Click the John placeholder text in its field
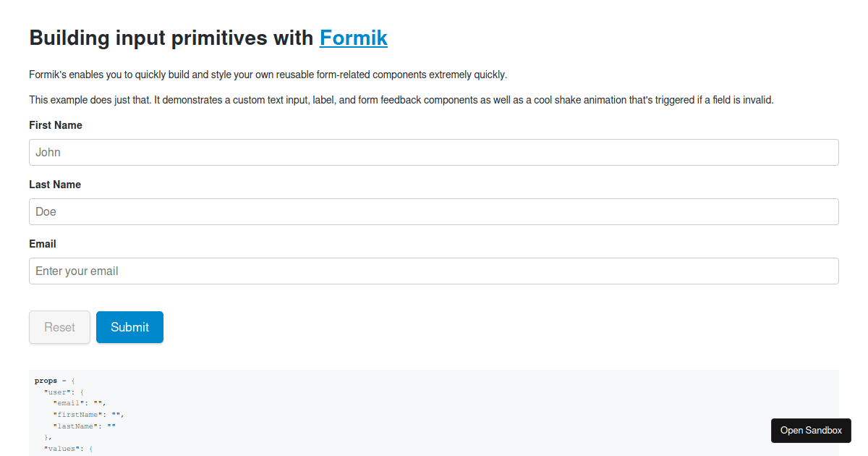This screenshot has width=868, height=456. tap(48, 152)
